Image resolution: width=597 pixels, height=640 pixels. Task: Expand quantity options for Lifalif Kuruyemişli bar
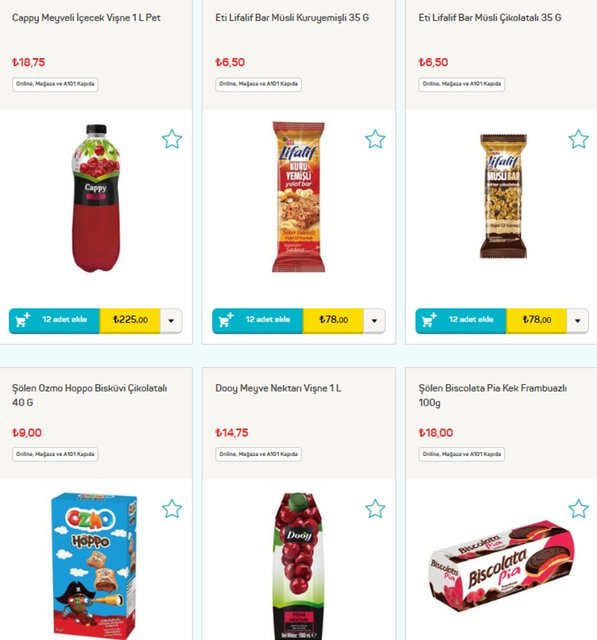click(x=374, y=320)
